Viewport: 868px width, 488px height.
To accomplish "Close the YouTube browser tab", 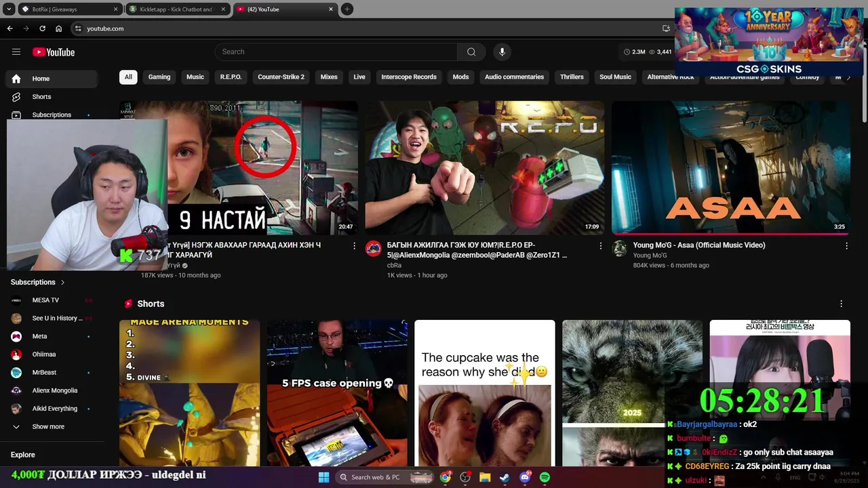I will click(x=331, y=9).
